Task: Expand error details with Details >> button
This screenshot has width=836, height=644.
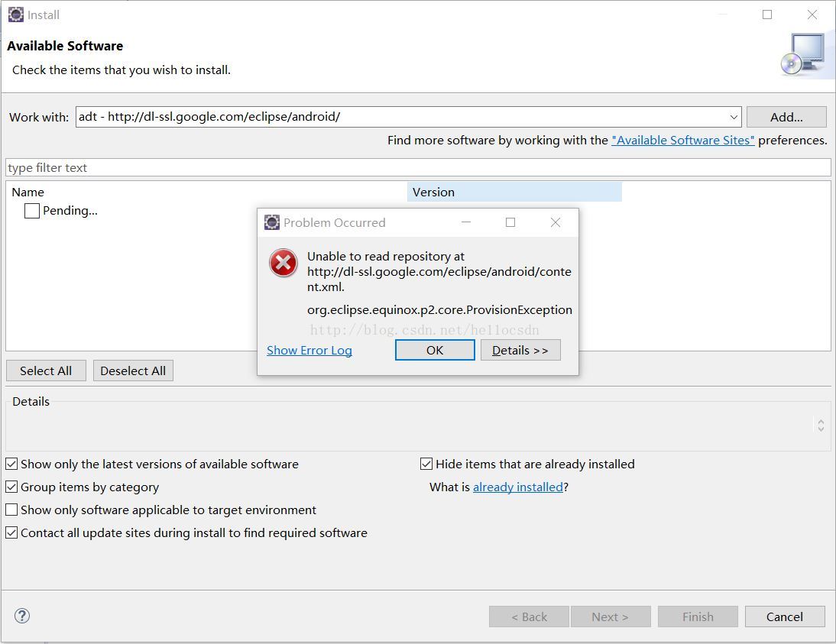Action: point(520,350)
